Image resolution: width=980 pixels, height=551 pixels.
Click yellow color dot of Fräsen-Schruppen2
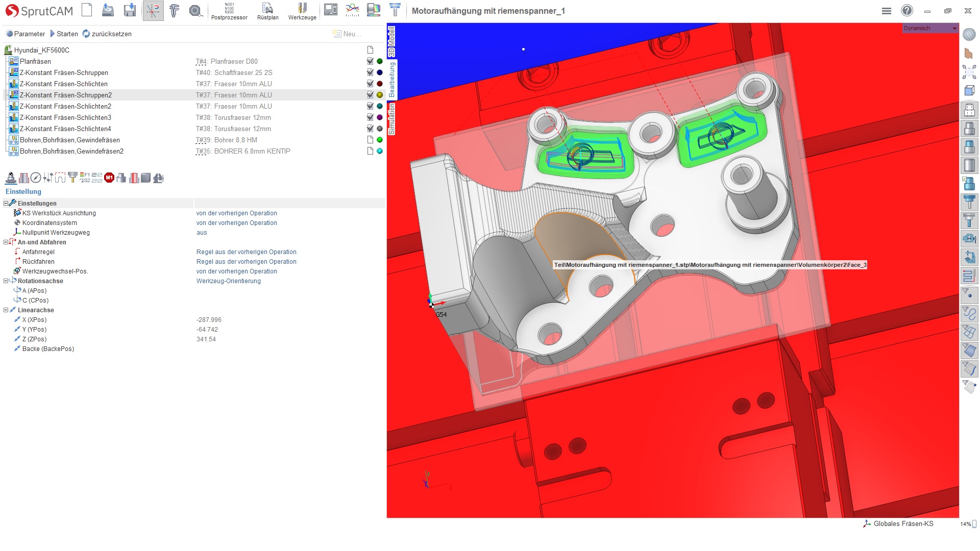pos(380,95)
